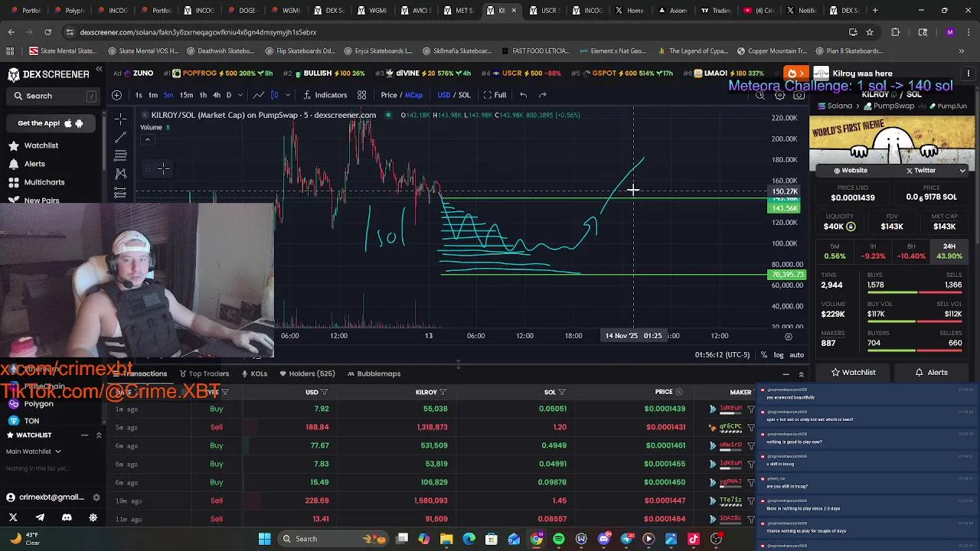
Task: Minimize the transactions panel
Action: click(786, 374)
